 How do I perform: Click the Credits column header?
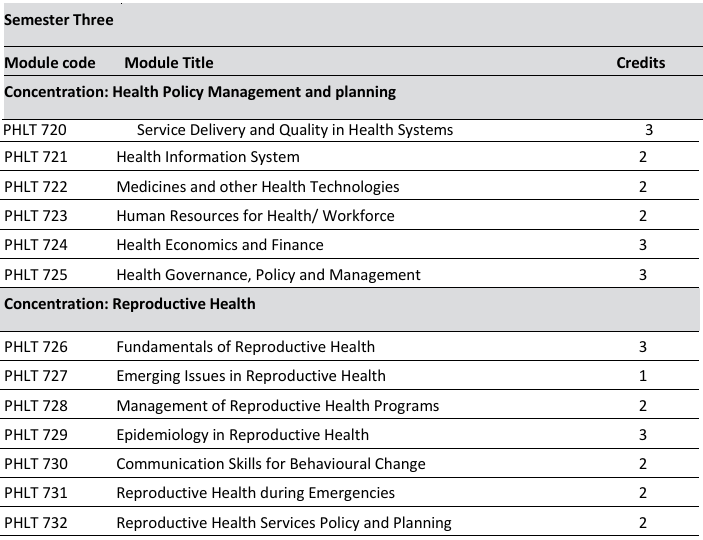[640, 62]
